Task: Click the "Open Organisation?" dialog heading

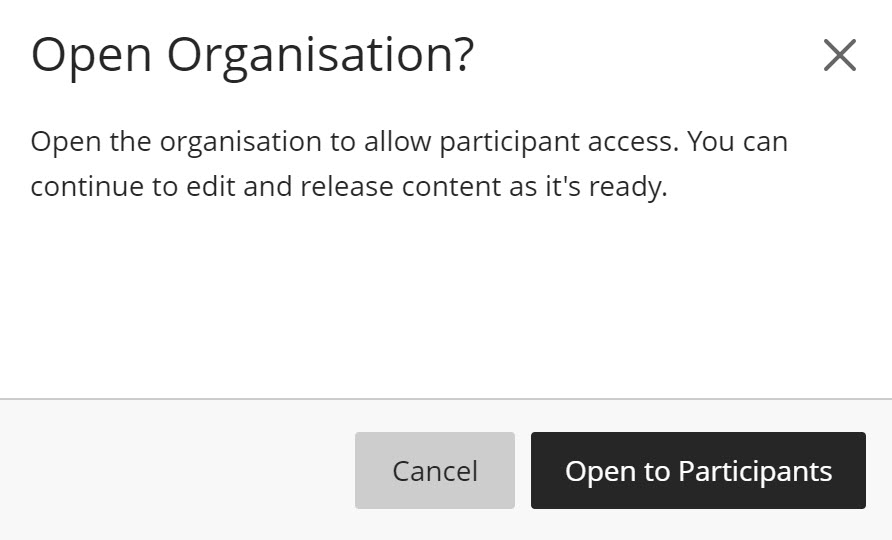Action: 251,56
